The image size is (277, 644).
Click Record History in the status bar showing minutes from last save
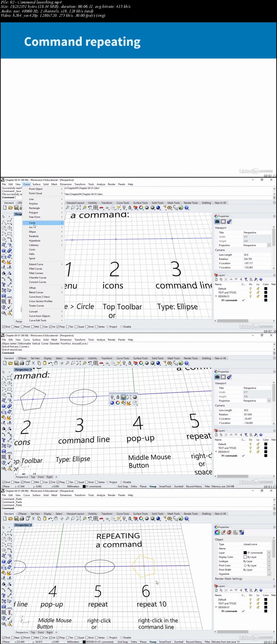click(x=194, y=642)
